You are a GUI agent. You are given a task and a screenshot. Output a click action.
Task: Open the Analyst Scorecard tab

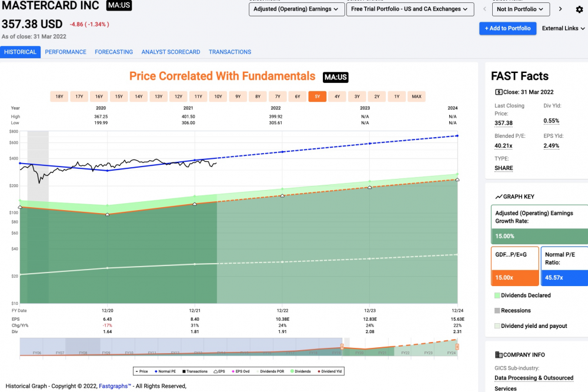[171, 52]
